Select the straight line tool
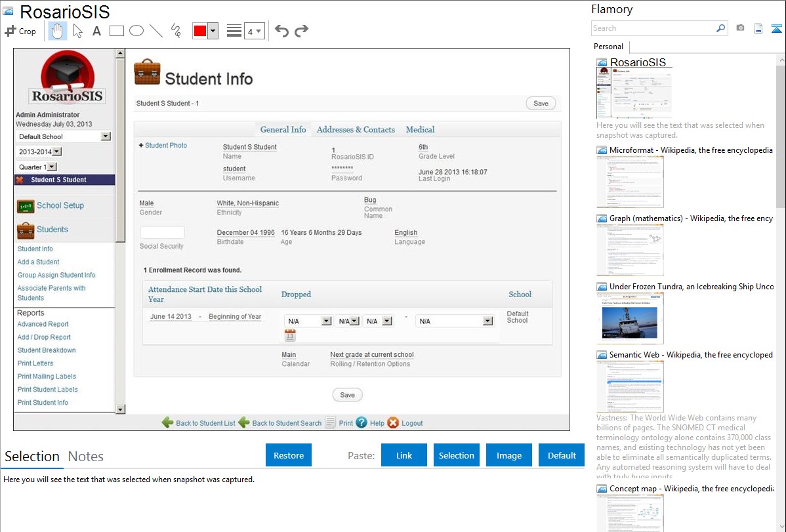Viewport: 786px width, 532px height. click(x=155, y=31)
